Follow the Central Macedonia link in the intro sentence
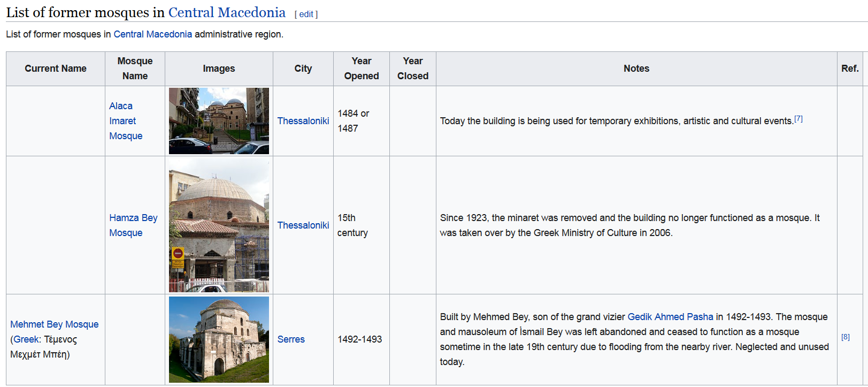Image resolution: width=868 pixels, height=387 pixels. [152, 34]
